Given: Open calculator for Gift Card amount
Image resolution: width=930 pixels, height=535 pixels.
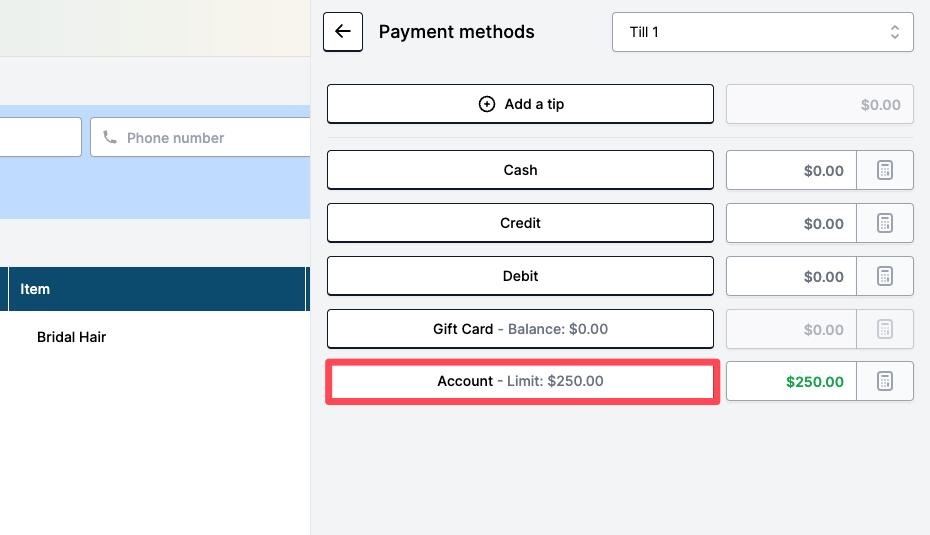Looking at the screenshot, I should coord(885,329).
